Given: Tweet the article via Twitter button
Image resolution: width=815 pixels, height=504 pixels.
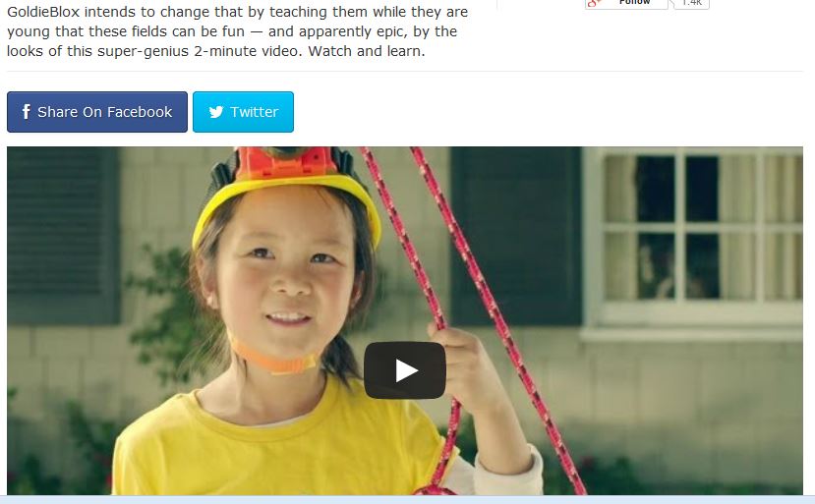Looking at the screenshot, I should pyautogui.click(x=243, y=112).
